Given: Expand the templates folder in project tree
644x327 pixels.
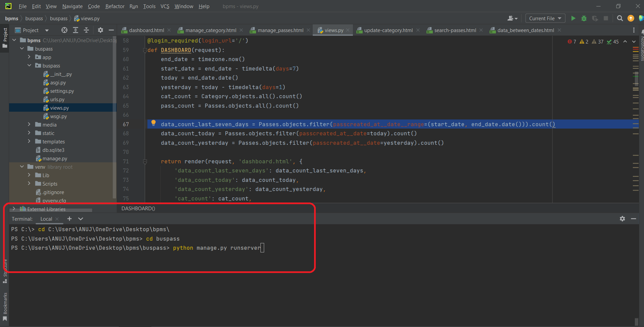Looking at the screenshot, I should (29, 141).
